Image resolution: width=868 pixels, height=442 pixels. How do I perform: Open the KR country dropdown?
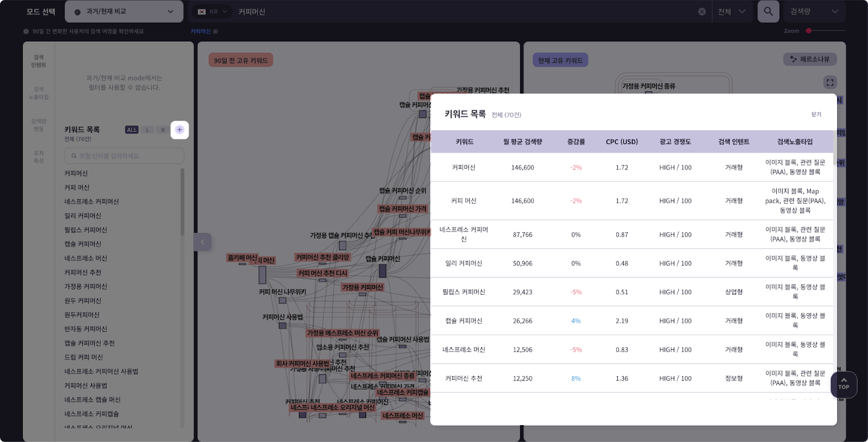pos(212,11)
